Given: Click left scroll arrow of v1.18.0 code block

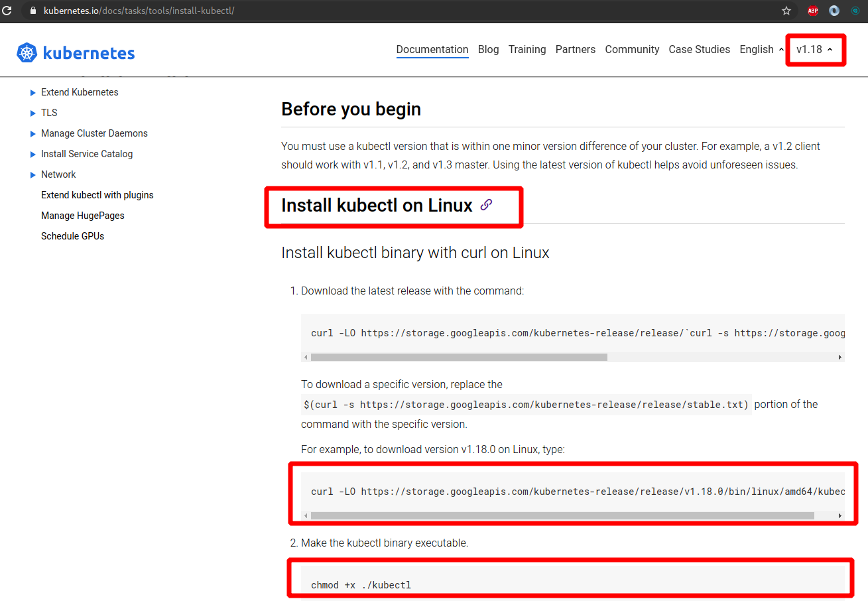Looking at the screenshot, I should click(306, 515).
